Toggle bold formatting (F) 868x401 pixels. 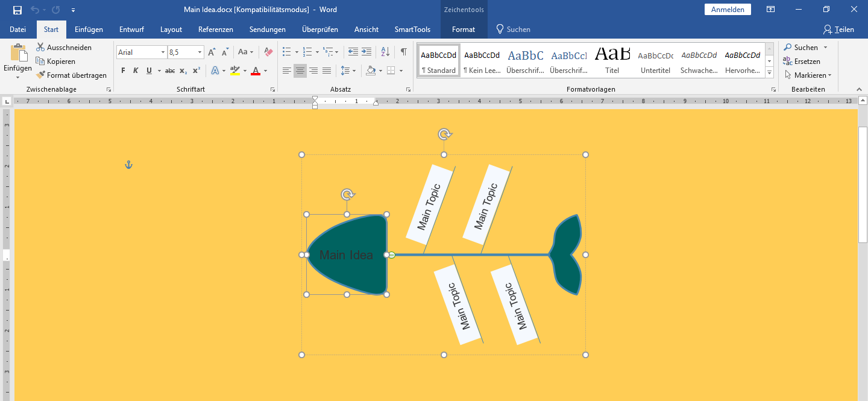pos(123,71)
